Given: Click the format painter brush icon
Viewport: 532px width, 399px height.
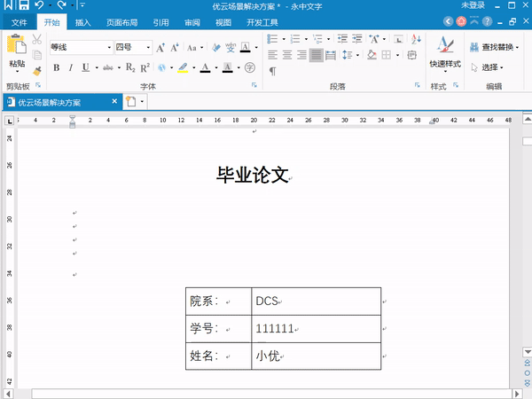Looking at the screenshot, I should (37, 72).
